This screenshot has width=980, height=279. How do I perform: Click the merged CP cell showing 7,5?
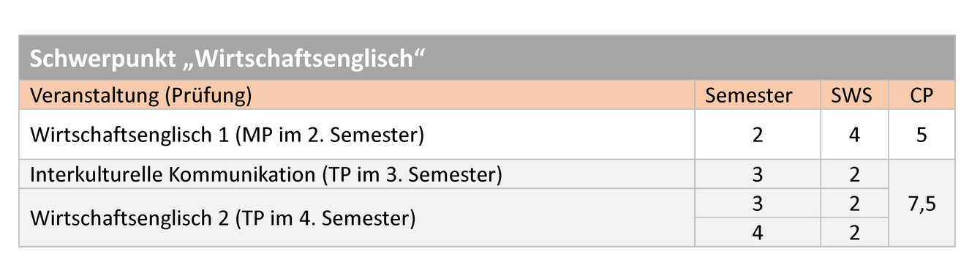(921, 204)
